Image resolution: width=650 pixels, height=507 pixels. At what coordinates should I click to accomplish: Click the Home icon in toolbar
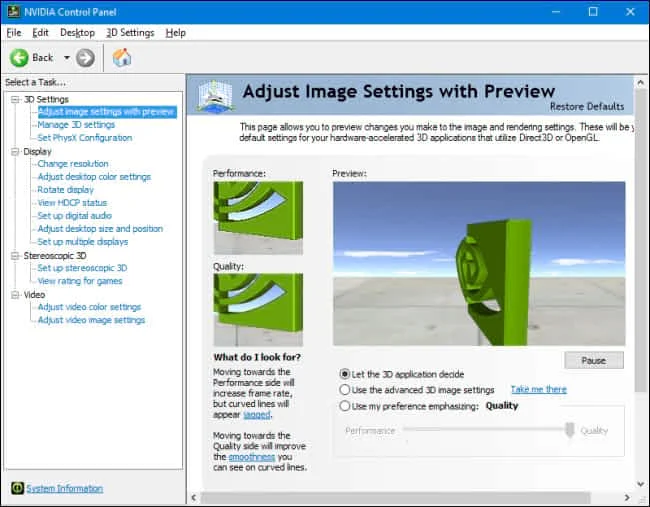122,58
